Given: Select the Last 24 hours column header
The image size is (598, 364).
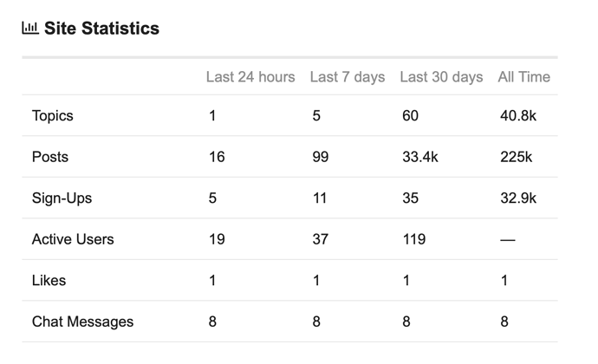Looking at the screenshot, I should tap(250, 76).
